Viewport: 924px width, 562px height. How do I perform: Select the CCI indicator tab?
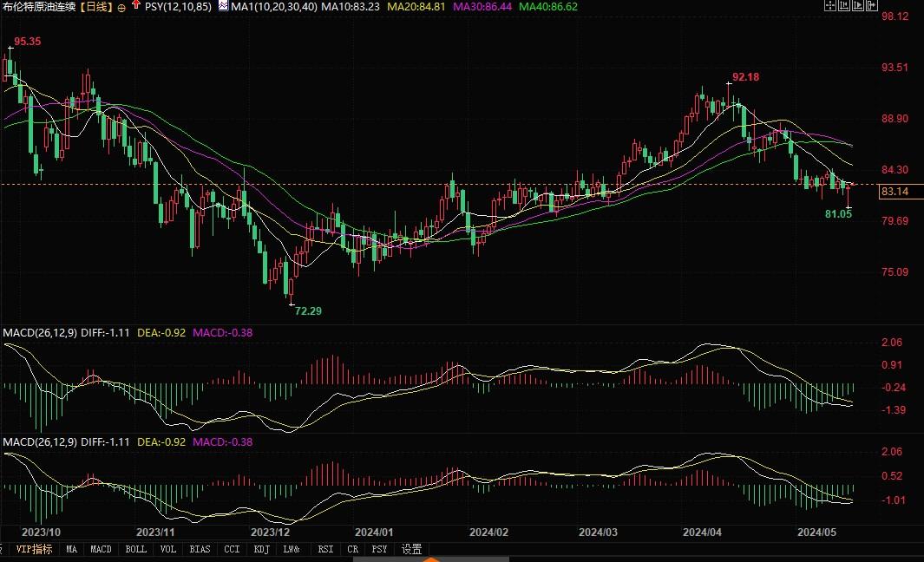232,549
